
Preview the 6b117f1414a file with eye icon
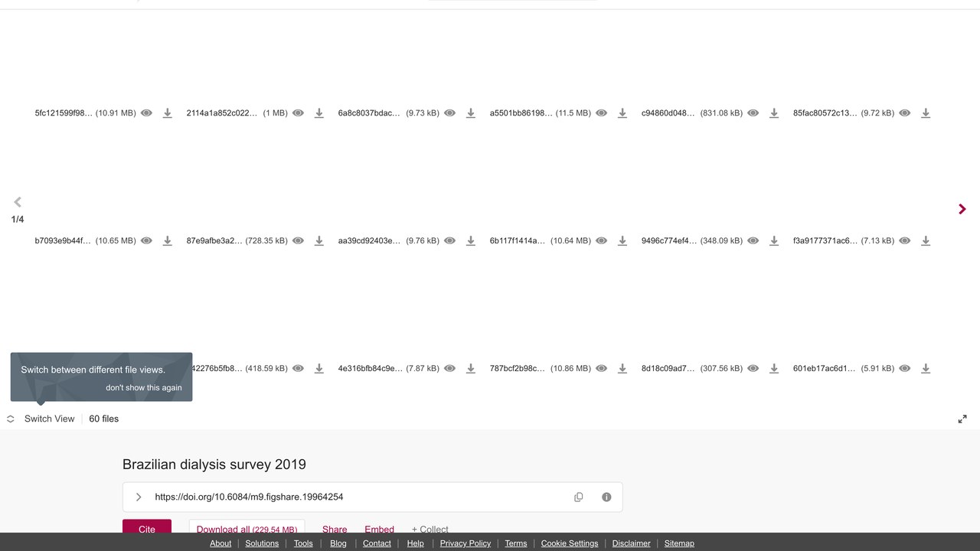point(601,241)
